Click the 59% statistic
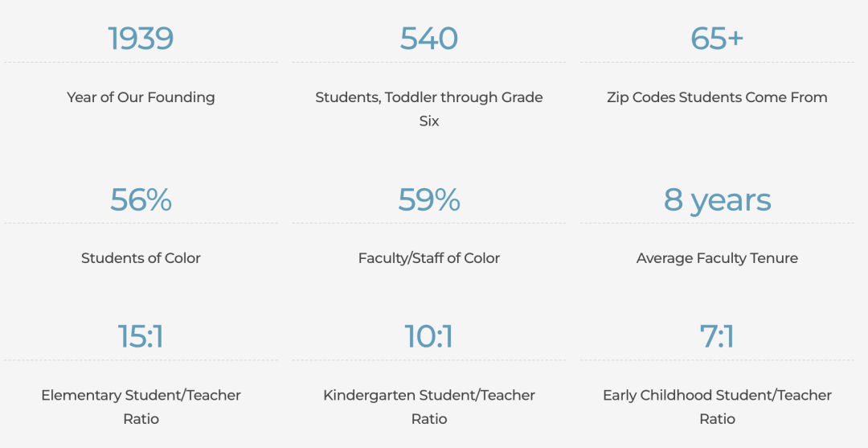This screenshot has height=448, width=868. coord(429,200)
